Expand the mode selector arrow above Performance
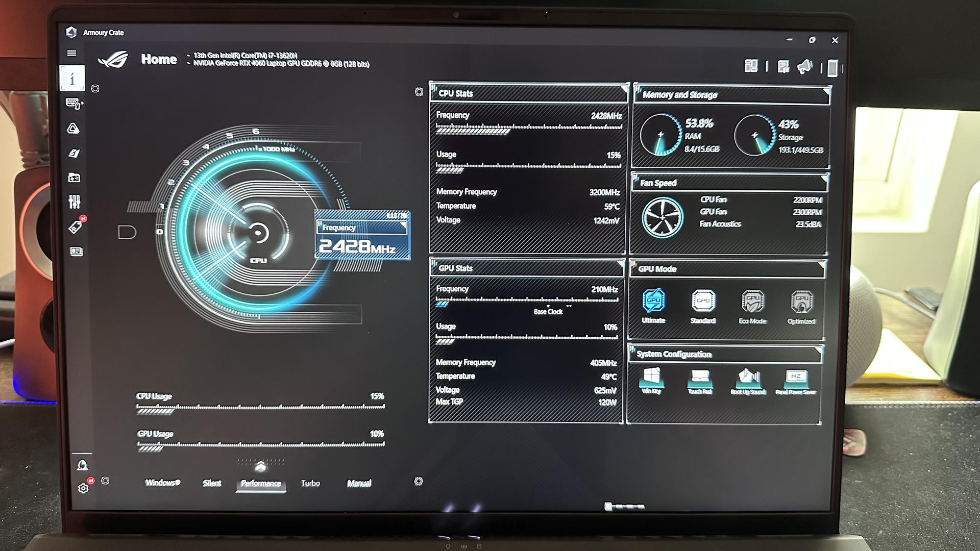Image resolution: width=980 pixels, height=551 pixels. pos(260,466)
